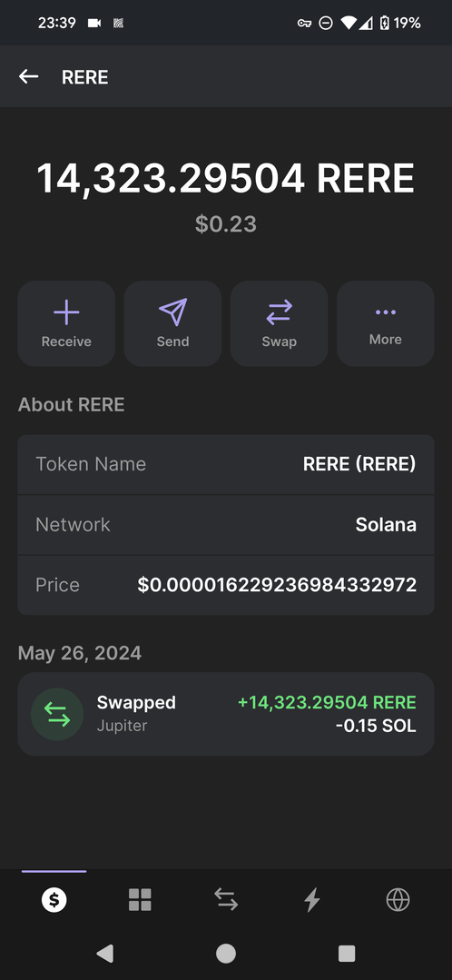452x980 pixels.
Task: Tap the +14,323.29504 RERE amount
Action: [x=327, y=702]
